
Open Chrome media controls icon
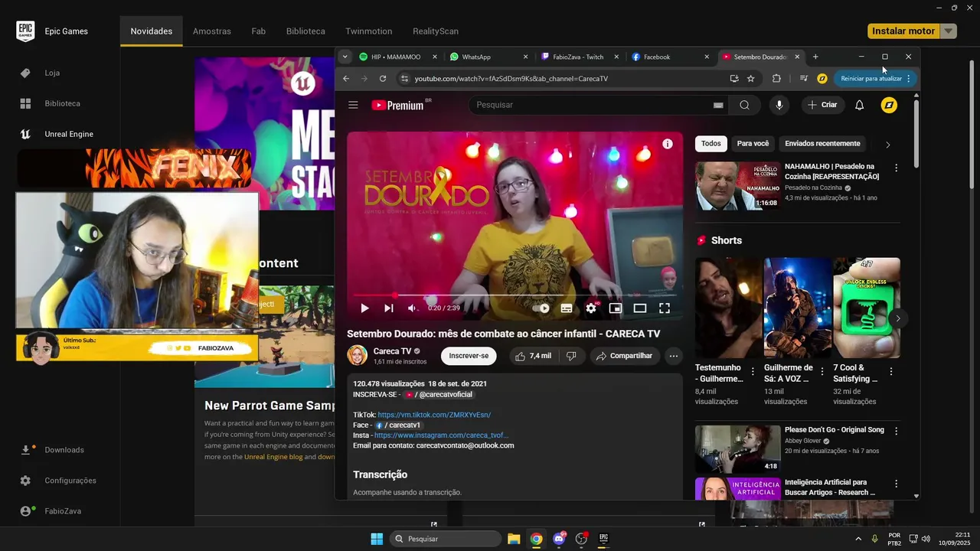tap(803, 78)
